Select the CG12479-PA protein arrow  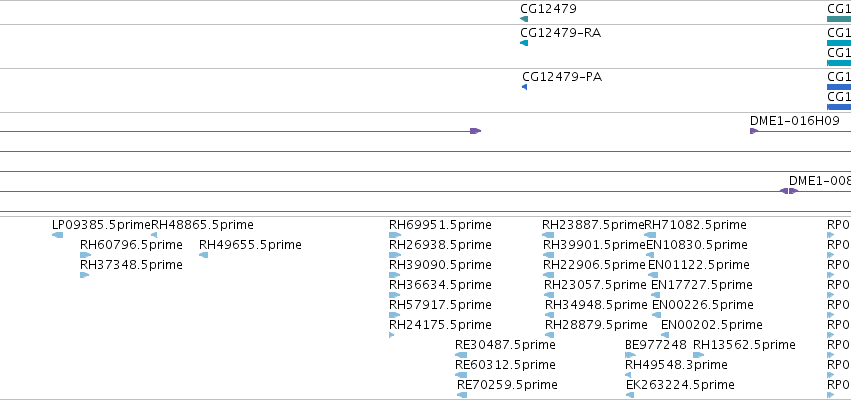coord(524,87)
